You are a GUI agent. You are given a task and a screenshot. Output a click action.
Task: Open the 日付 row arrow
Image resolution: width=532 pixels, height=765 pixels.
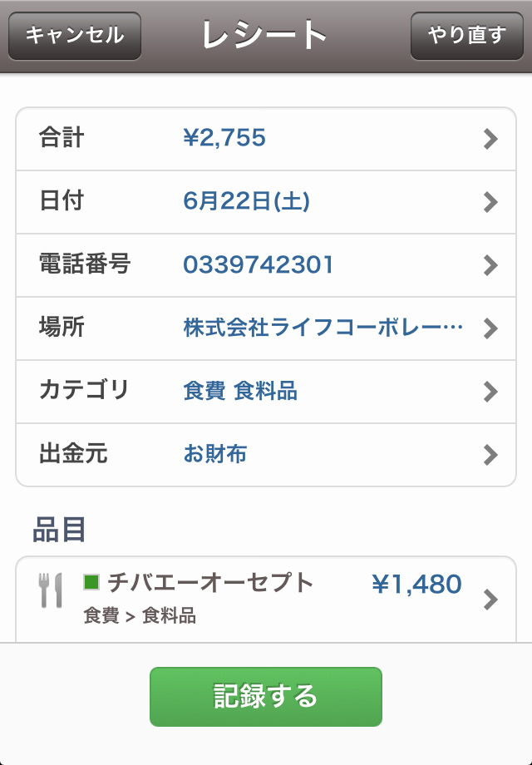point(490,202)
